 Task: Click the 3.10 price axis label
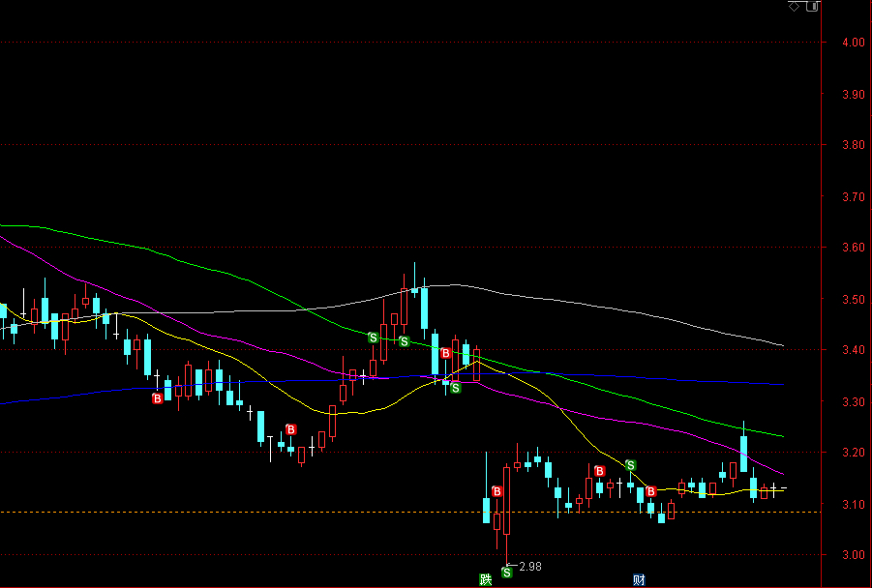click(854, 504)
